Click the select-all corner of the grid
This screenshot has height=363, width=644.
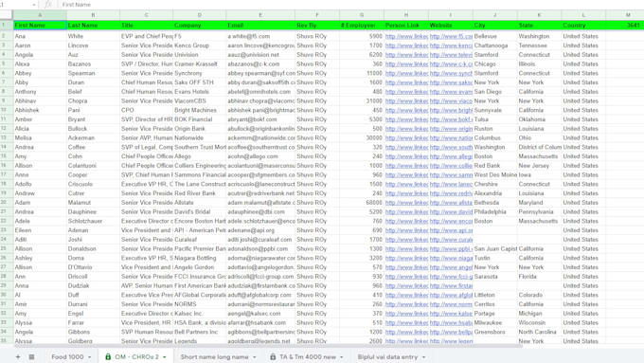tap(7, 15)
